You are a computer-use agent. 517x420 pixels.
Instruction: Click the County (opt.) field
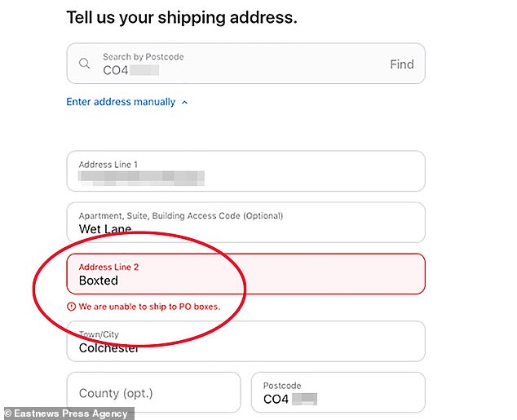(153, 393)
